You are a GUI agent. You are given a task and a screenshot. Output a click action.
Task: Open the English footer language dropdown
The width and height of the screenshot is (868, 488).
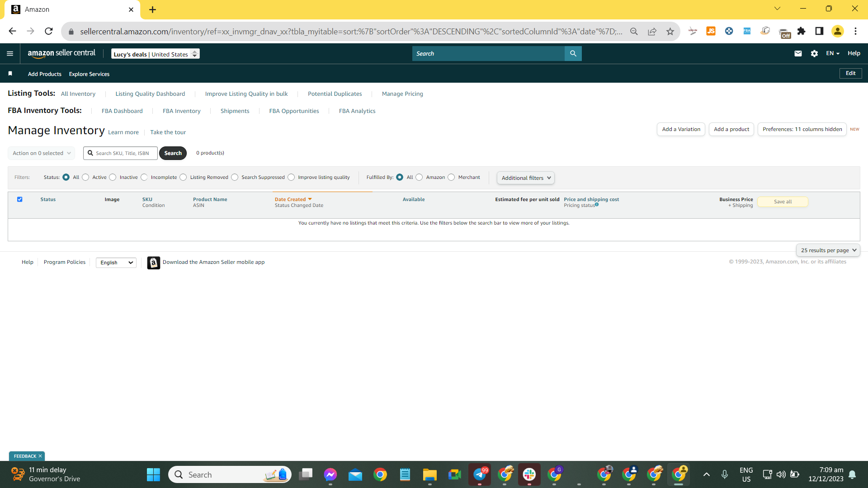pos(116,263)
